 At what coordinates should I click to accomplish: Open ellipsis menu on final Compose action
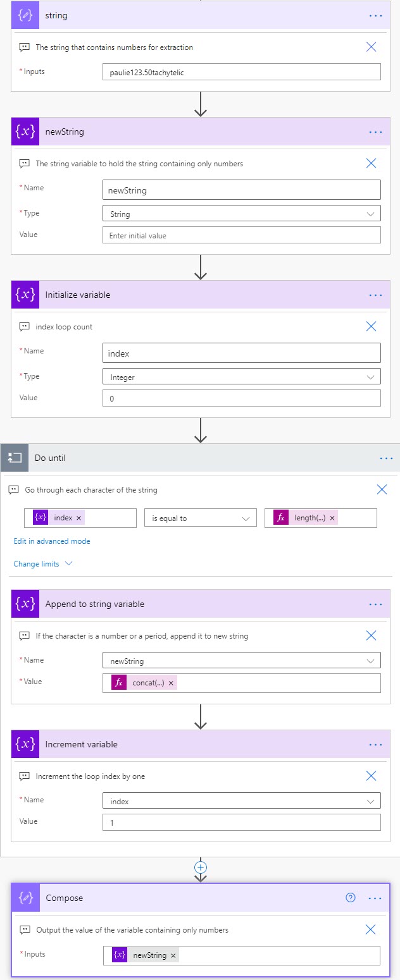click(375, 898)
